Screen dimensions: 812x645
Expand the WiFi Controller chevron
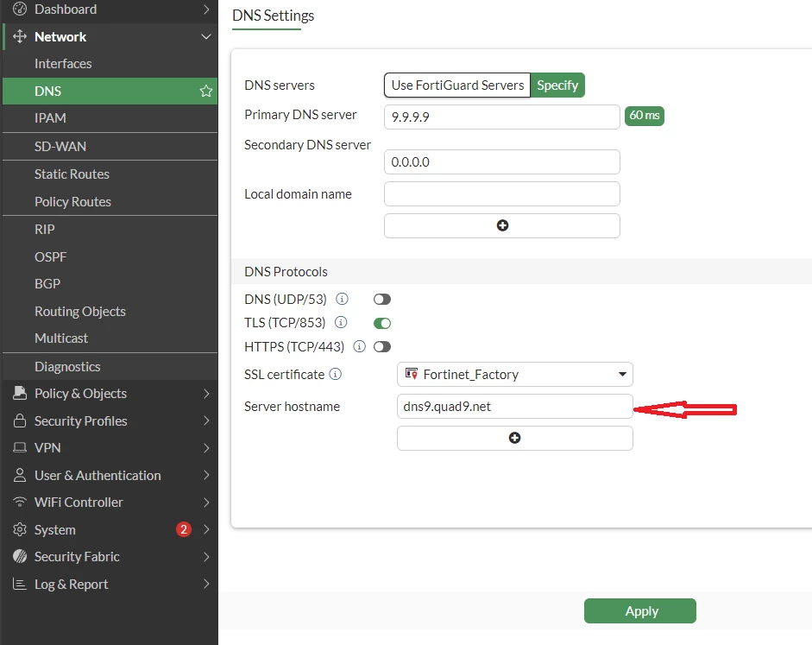click(x=206, y=503)
